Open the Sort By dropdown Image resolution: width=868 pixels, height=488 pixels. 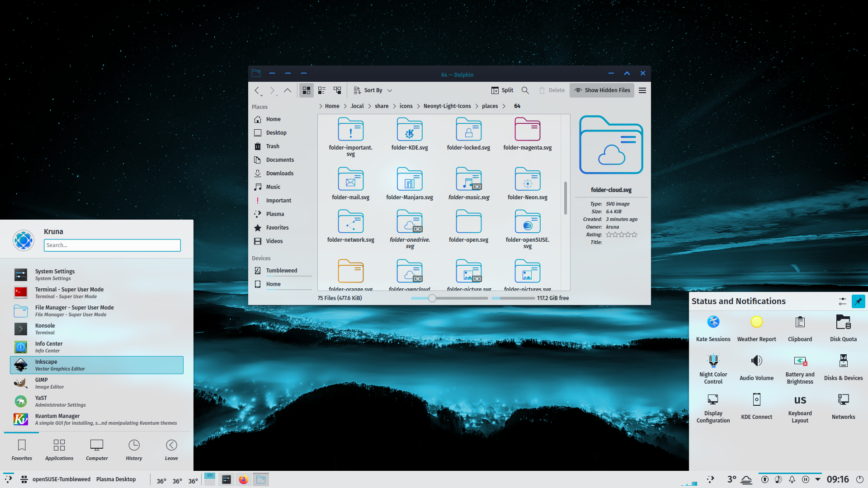point(373,90)
